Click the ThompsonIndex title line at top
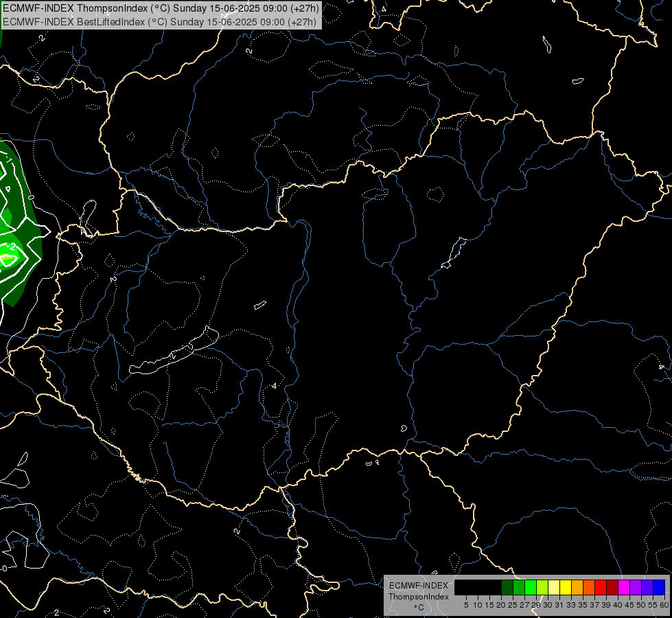 161,8
